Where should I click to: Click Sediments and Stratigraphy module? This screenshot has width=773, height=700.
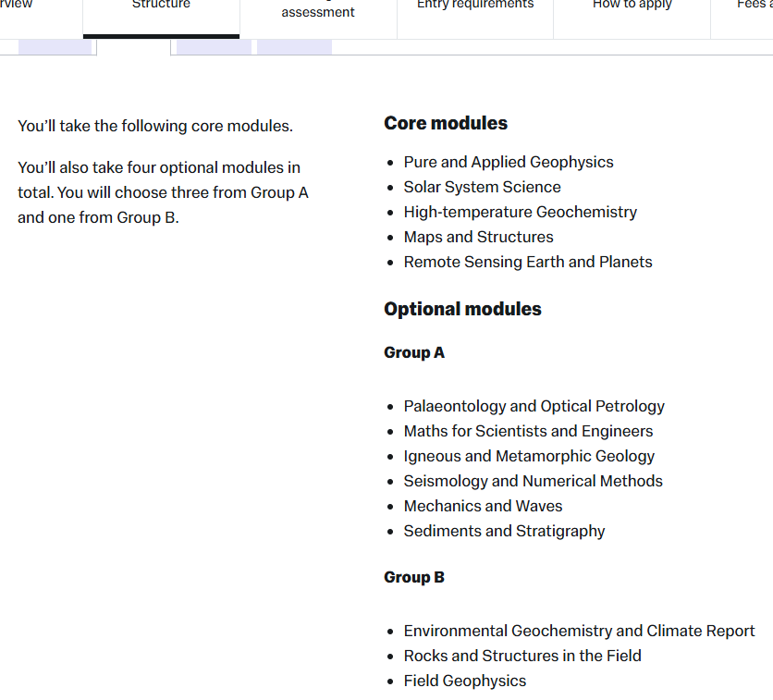click(504, 531)
